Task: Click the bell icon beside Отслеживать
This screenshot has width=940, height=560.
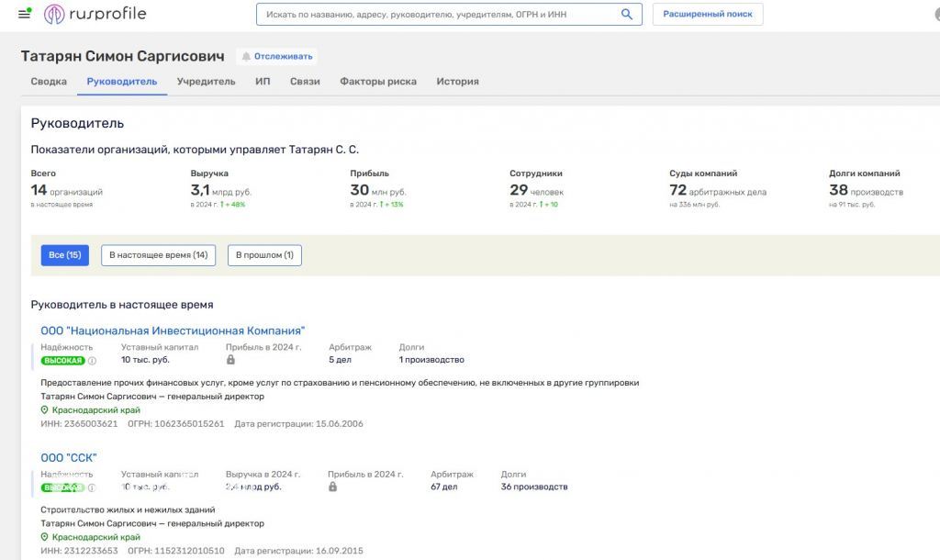Action: point(246,56)
